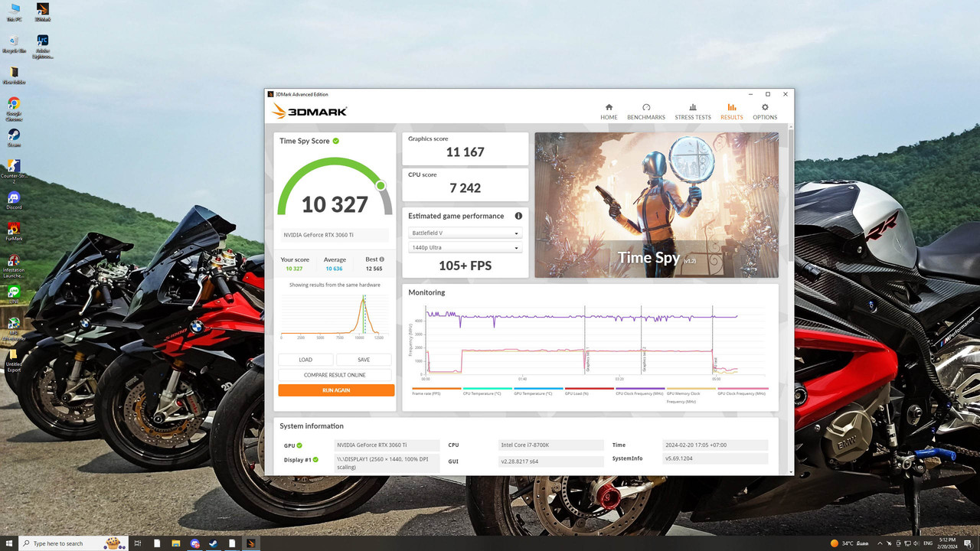This screenshot has height=551, width=980.
Task: Click the SystemInfo version v5.69.1204
Action: [714, 458]
